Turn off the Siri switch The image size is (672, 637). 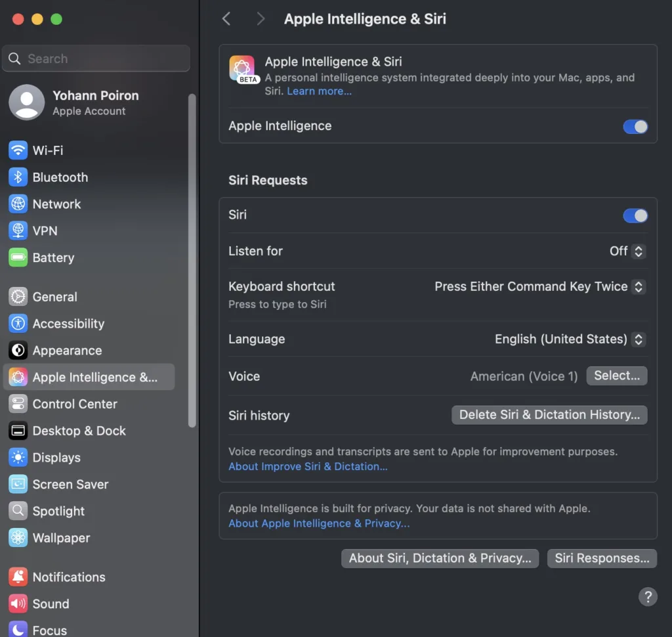[635, 215]
